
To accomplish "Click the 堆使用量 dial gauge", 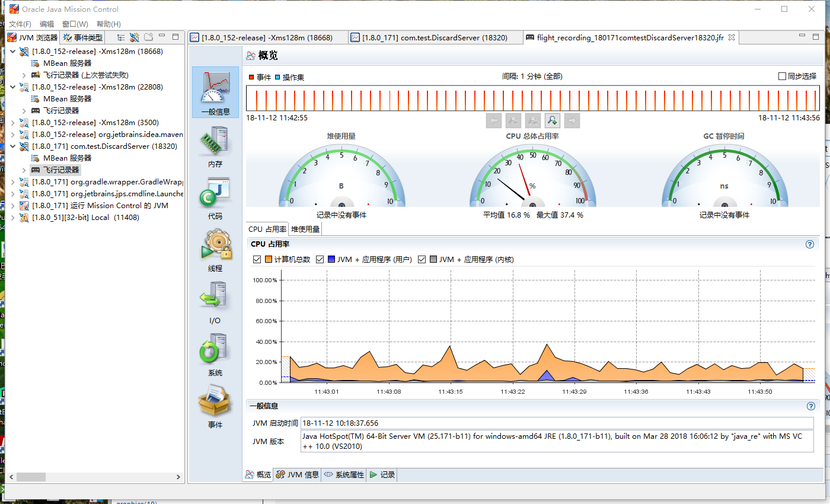I will pyautogui.click(x=341, y=176).
